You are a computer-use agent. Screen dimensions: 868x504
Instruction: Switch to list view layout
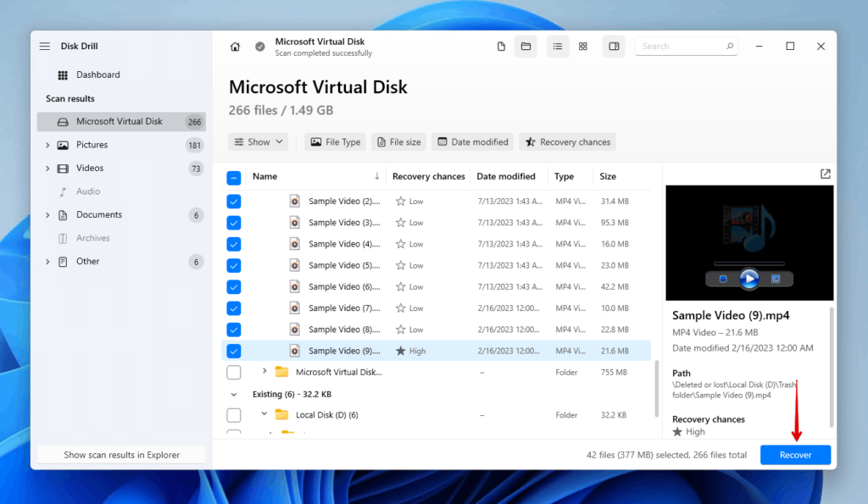[x=558, y=47]
